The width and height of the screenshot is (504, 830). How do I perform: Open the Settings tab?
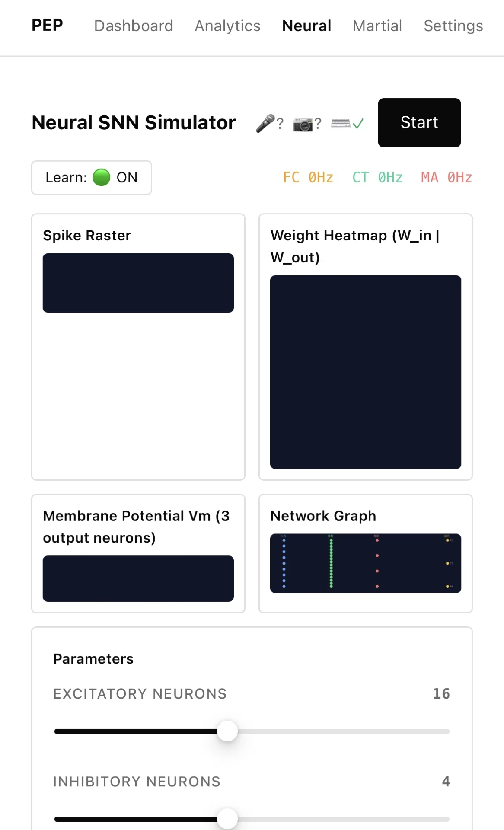[453, 26]
